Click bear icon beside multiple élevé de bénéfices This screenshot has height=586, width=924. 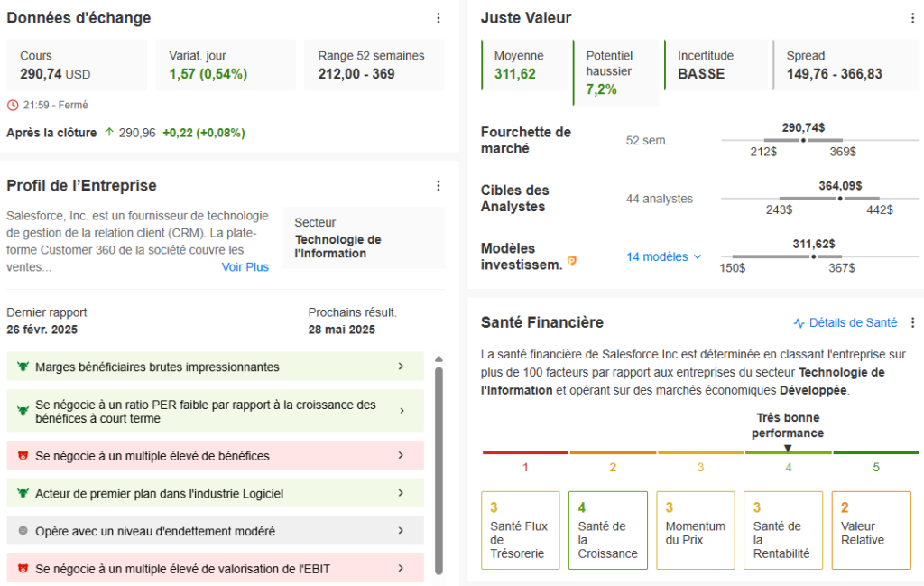pyautogui.click(x=23, y=456)
